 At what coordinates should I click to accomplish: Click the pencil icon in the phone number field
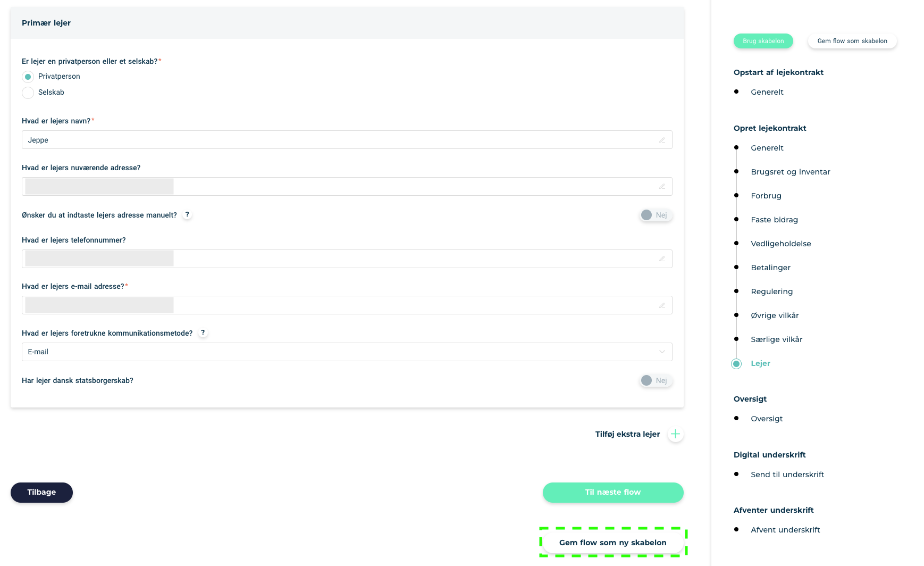tap(662, 259)
